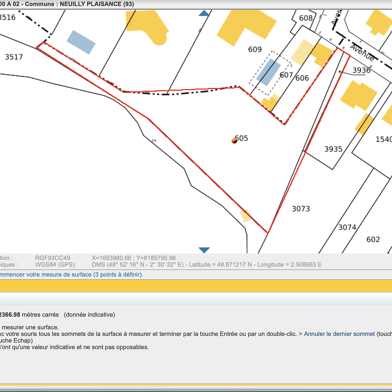Click the blue dashed-outline building in parcel 607
Viewport: 392px width, 392px height.
268,72
